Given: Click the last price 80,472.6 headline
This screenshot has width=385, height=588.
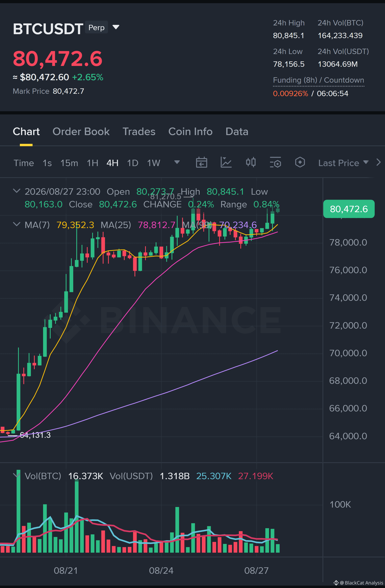Looking at the screenshot, I should [x=58, y=59].
